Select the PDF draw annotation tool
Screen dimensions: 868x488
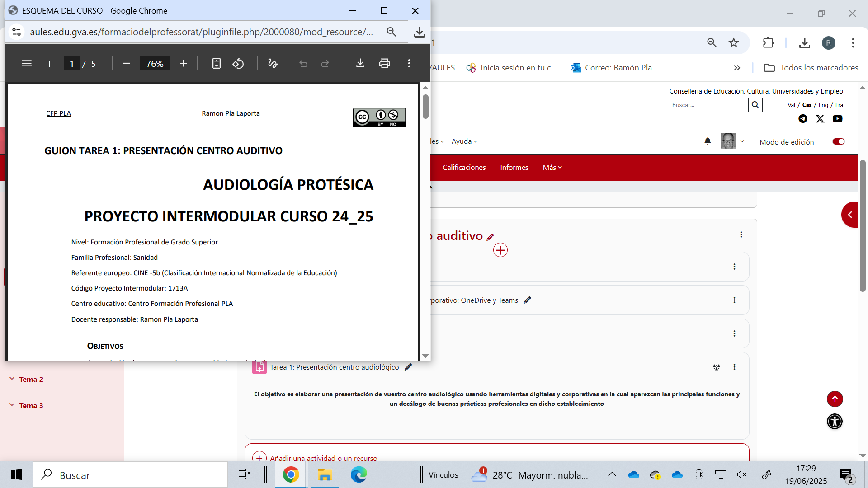[273, 64]
